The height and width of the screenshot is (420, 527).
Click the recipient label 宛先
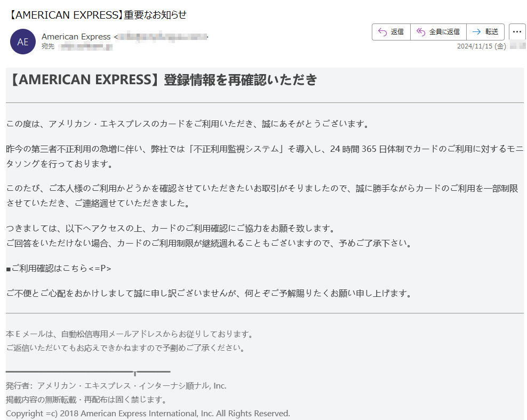47,46
